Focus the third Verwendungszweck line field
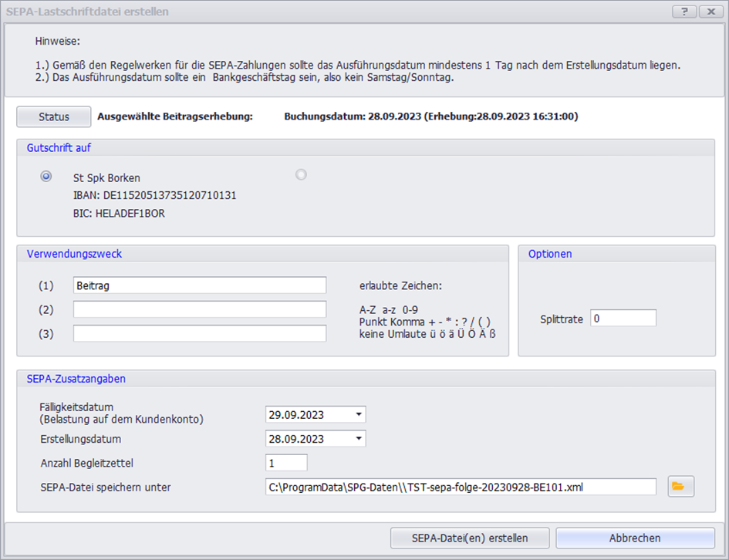 [199, 333]
